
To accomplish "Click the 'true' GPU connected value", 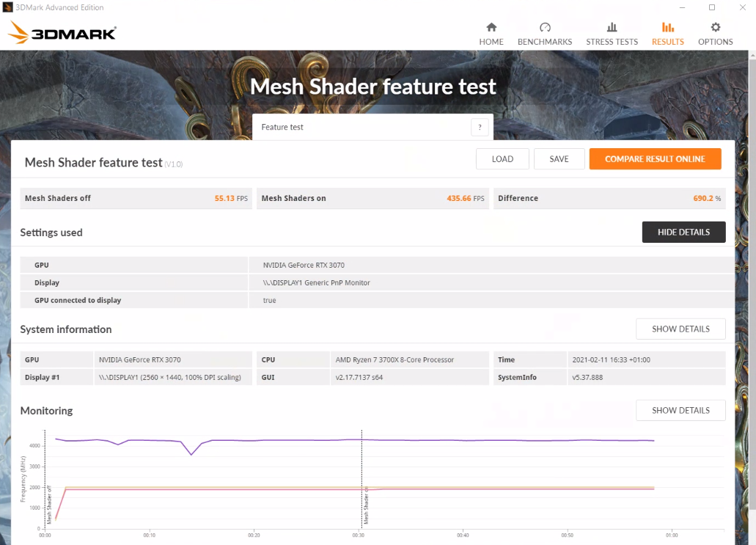I will coord(270,301).
